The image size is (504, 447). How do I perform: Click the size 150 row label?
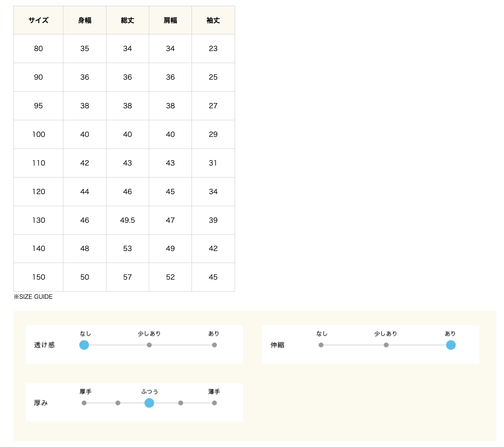click(x=38, y=277)
